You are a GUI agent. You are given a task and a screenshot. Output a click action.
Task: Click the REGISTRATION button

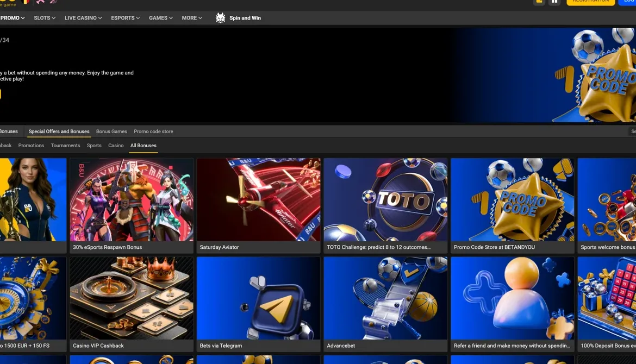(x=590, y=2)
